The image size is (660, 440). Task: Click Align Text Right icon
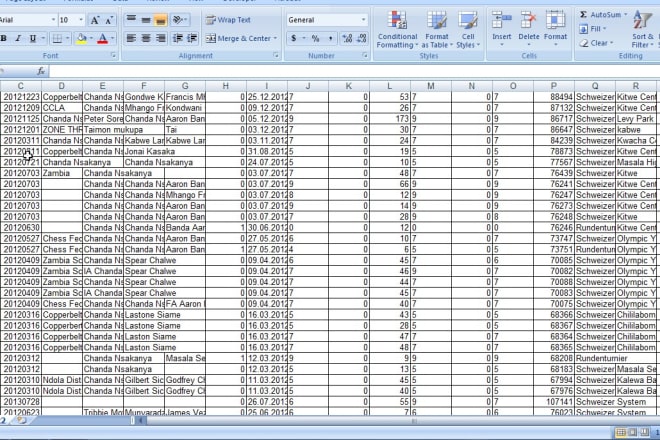tap(160, 39)
